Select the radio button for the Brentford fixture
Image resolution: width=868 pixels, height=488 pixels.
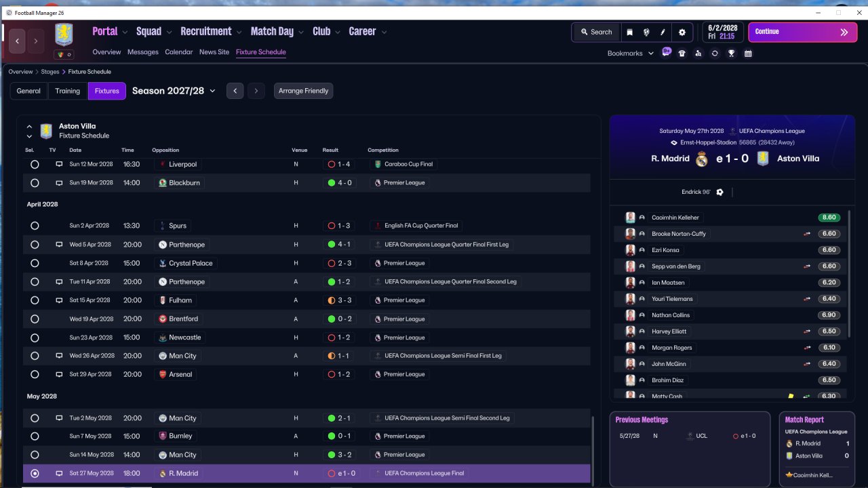click(x=35, y=319)
